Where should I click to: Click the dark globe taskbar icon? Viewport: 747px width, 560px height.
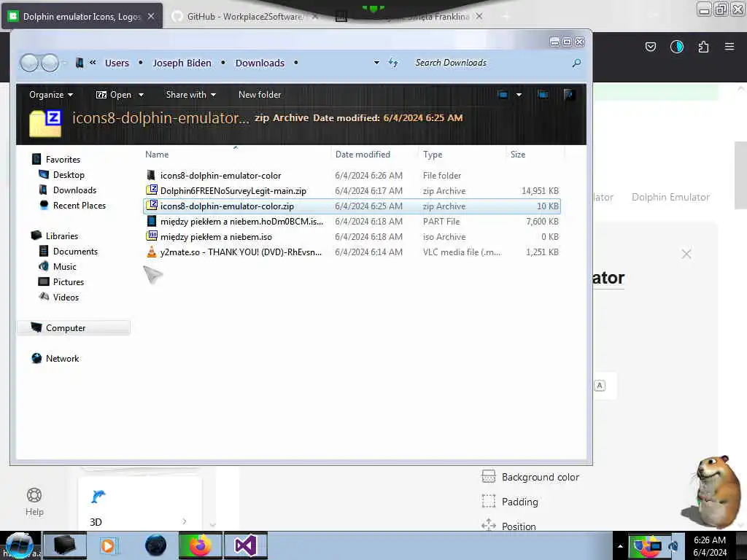coord(156,545)
